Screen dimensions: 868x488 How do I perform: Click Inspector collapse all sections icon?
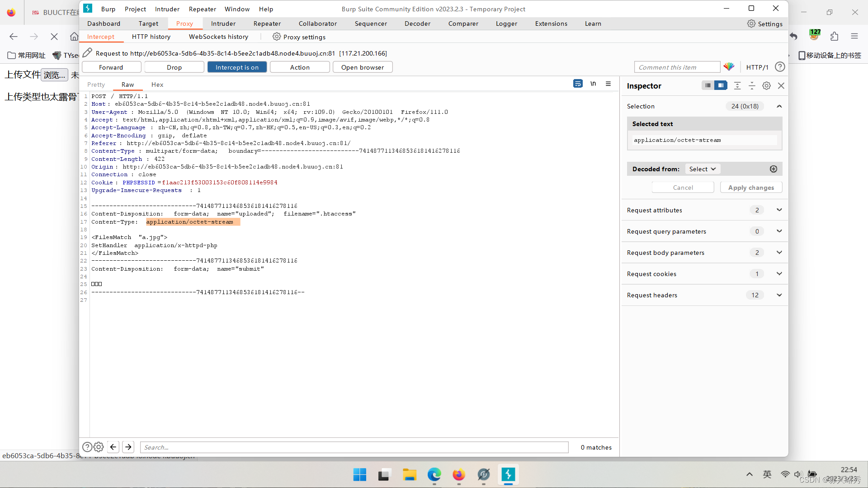752,85
